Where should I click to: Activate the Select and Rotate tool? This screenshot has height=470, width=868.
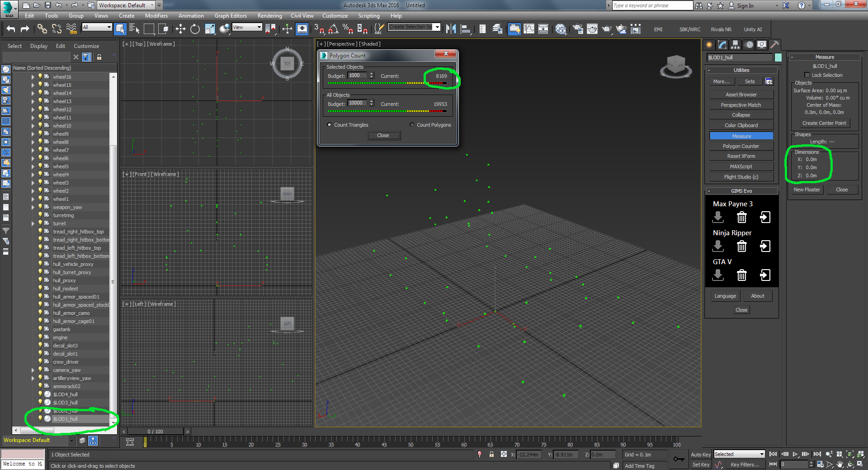pyautogui.click(x=195, y=29)
